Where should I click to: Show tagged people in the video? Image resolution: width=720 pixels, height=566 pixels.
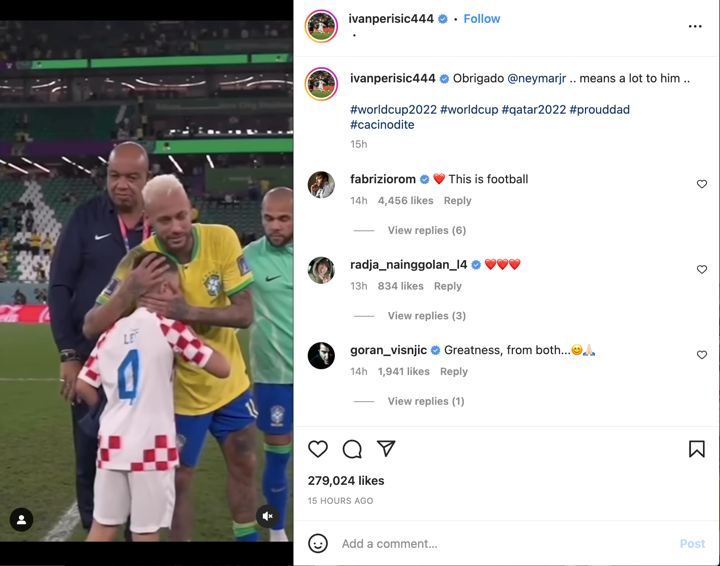click(21, 519)
